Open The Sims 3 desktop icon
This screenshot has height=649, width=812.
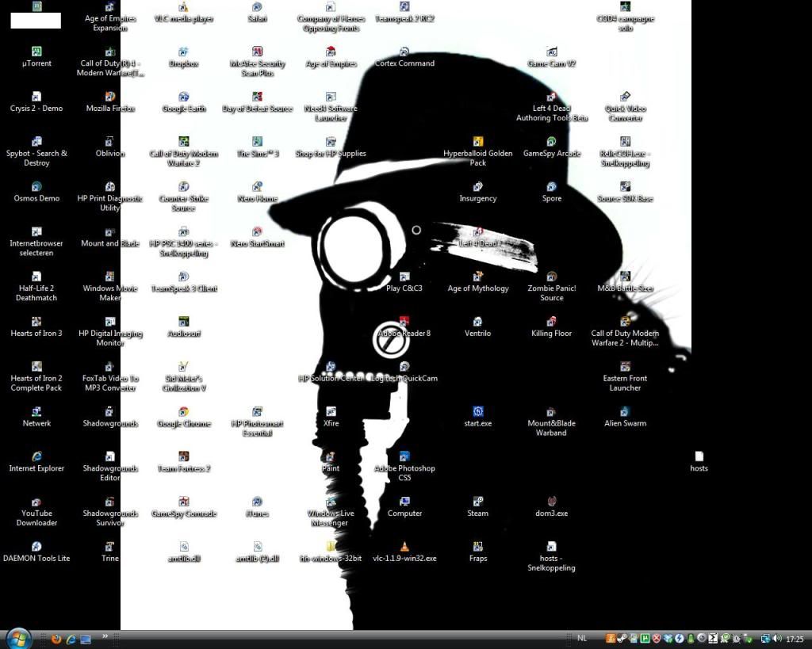tap(258, 147)
